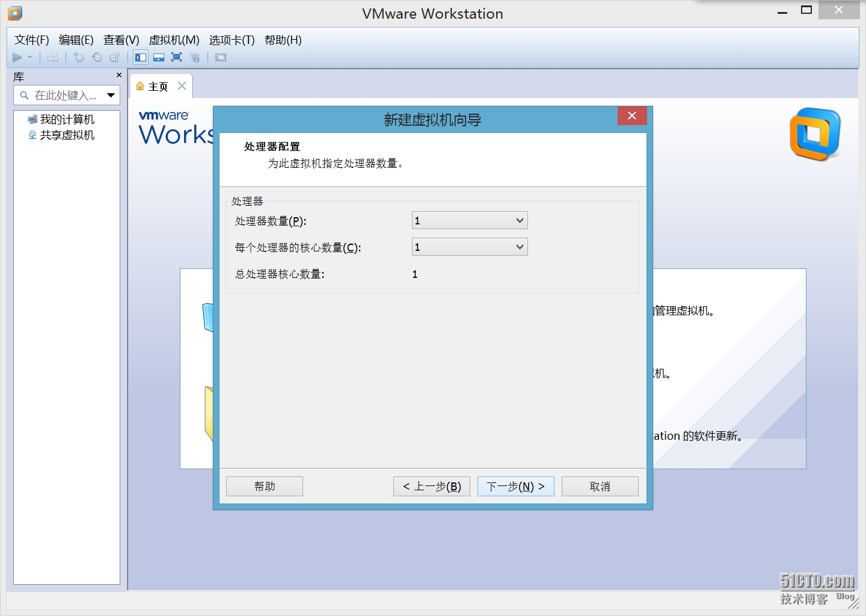This screenshot has height=616, width=866.
Task: Click the send Ctrl+Alt+Del toolbar icon
Action: coord(53,57)
